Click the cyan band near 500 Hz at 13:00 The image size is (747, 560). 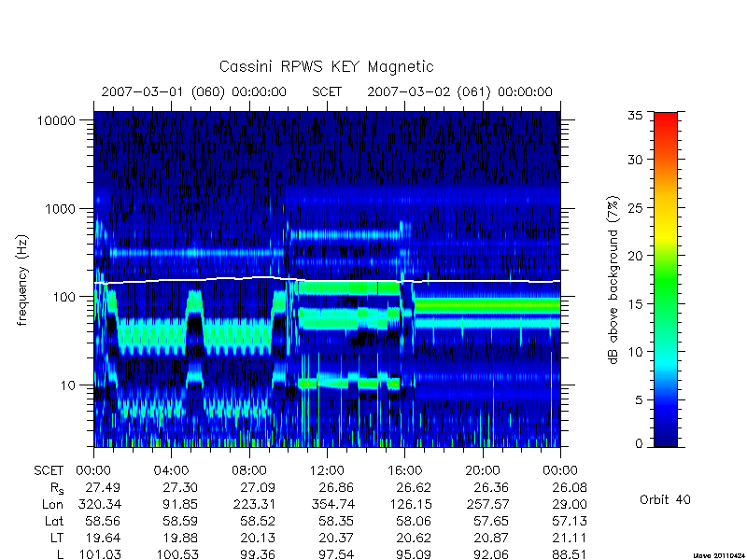pyautogui.click(x=346, y=235)
